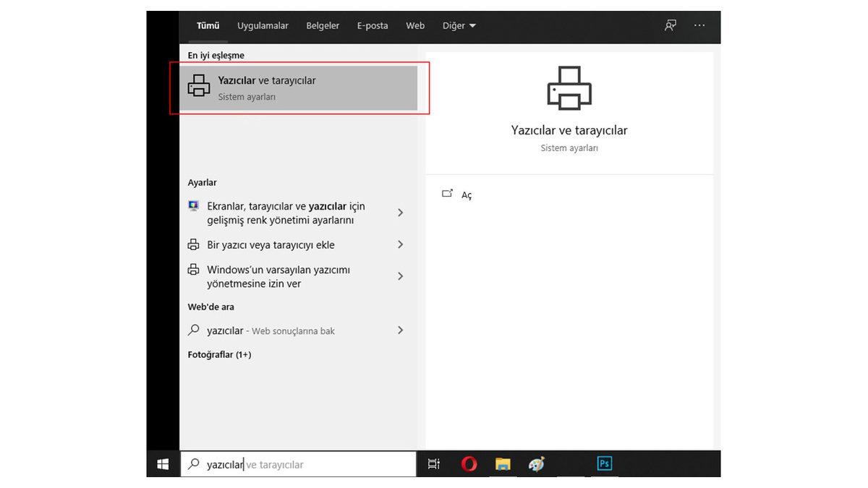Screen dimensions: 868x488
Task: Switch to the Uygulamalar tab
Action: click(x=263, y=25)
